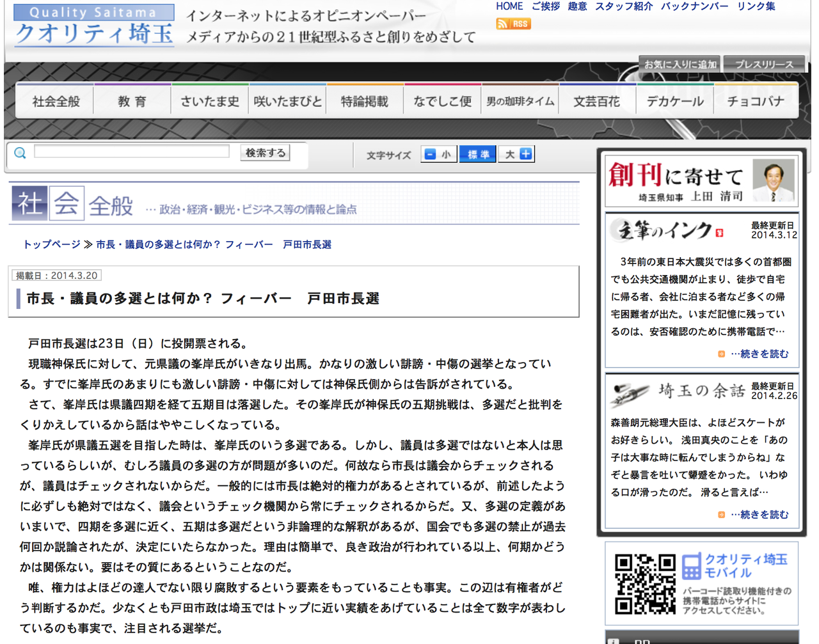Image resolution: width=819 pixels, height=644 pixels.
Task: Open the 文芸百花 navigation tab
Action: click(598, 101)
